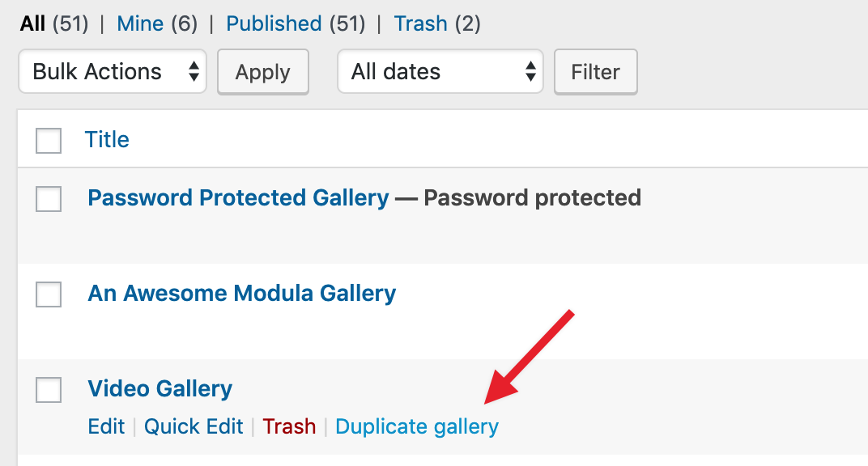Open the Video Gallery title link
Viewport: 868px width, 466px height.
(x=160, y=388)
